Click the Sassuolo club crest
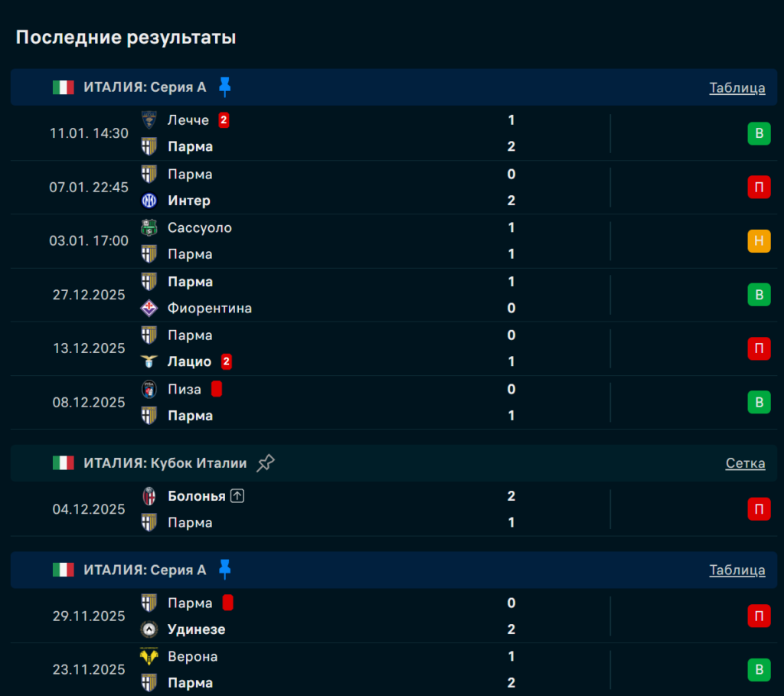The height and width of the screenshot is (696, 784). [x=149, y=227]
